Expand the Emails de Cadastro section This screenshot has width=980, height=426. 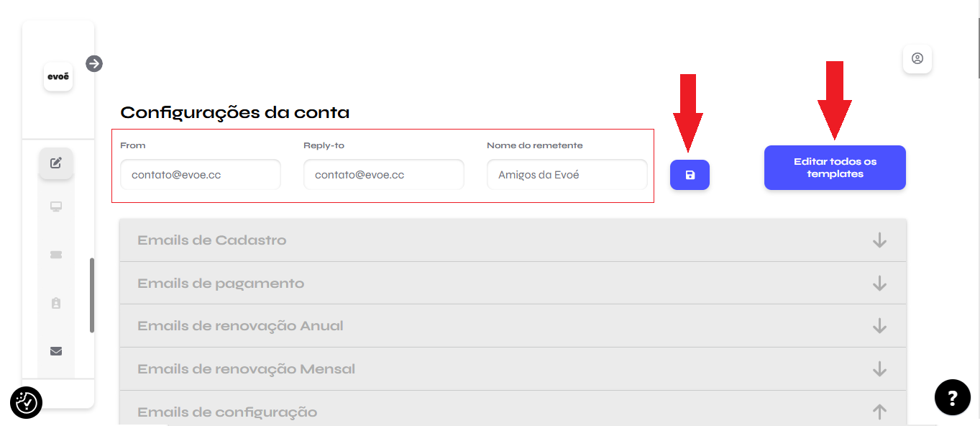[x=513, y=240]
